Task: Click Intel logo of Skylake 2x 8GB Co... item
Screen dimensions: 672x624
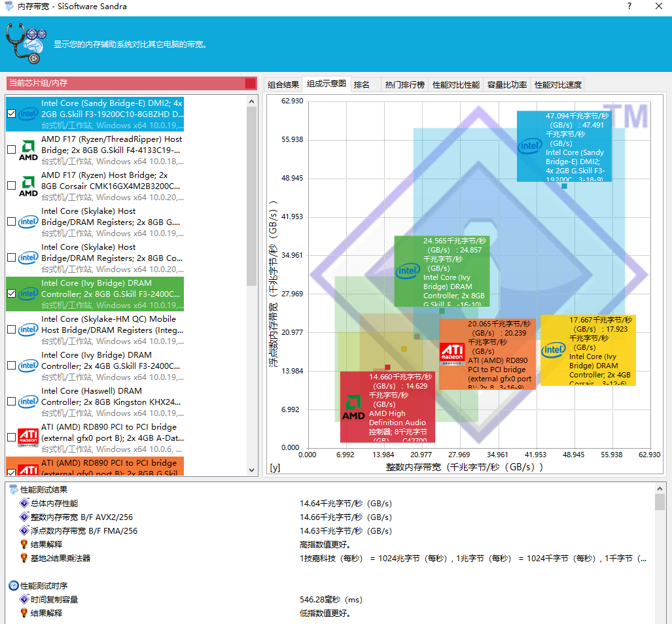Action: [28, 258]
